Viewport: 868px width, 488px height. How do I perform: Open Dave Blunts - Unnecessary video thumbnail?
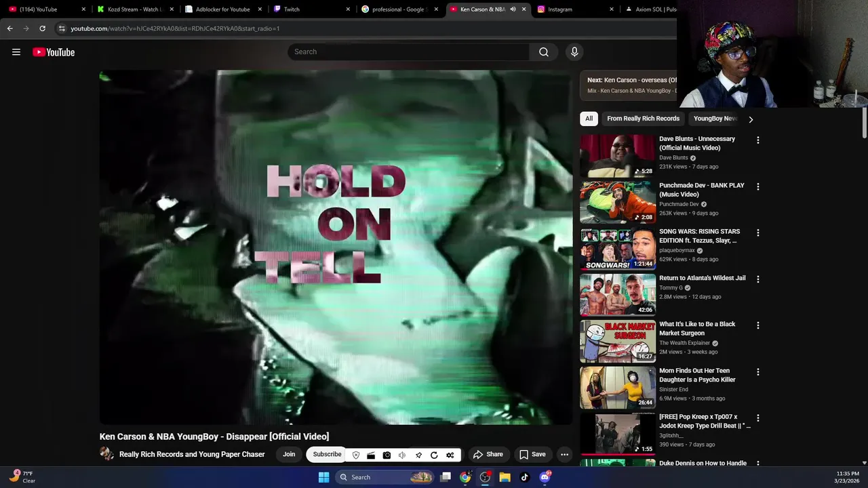(617, 156)
